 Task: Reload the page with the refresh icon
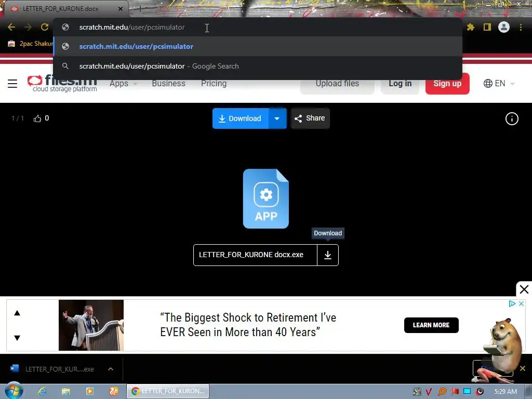(x=45, y=27)
